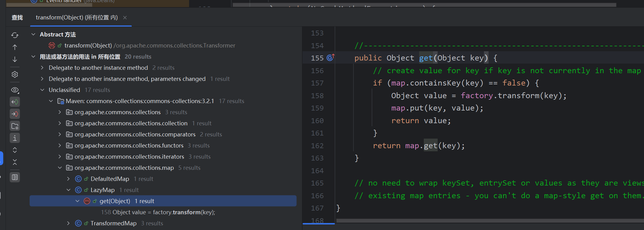
Task: Expand the org.apache.commons.collections.collection package
Action: (x=60, y=123)
